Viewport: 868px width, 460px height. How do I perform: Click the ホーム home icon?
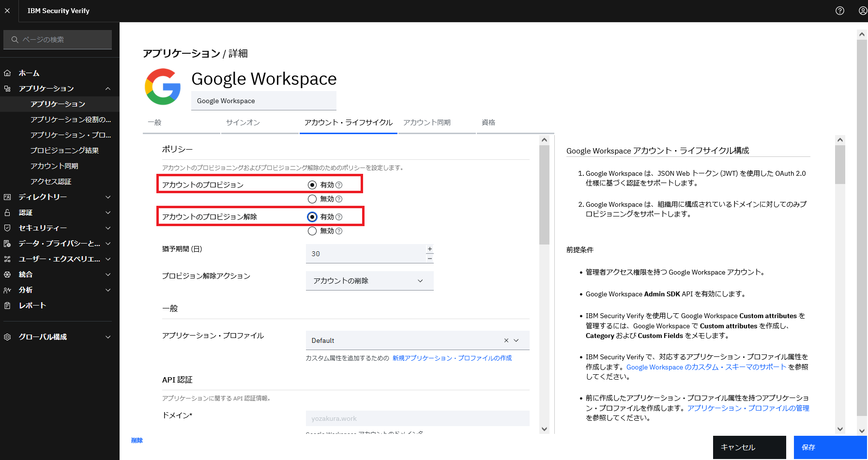[x=7, y=73]
